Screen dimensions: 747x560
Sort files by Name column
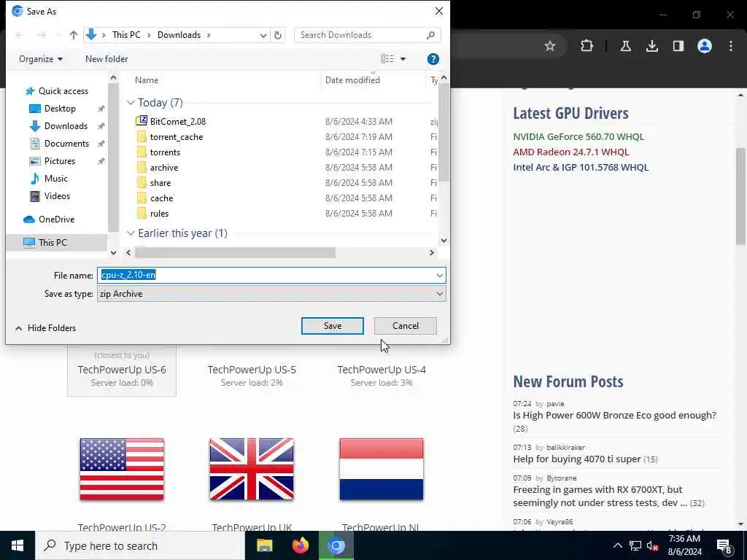[147, 80]
